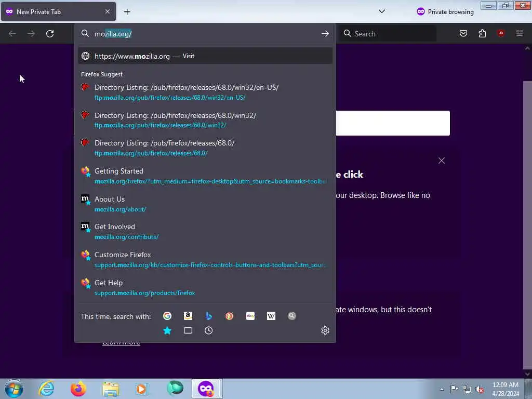Viewport: 532px width, 399px height.
Task: Click the Firefox Private window taskbar button
Action: click(206, 389)
